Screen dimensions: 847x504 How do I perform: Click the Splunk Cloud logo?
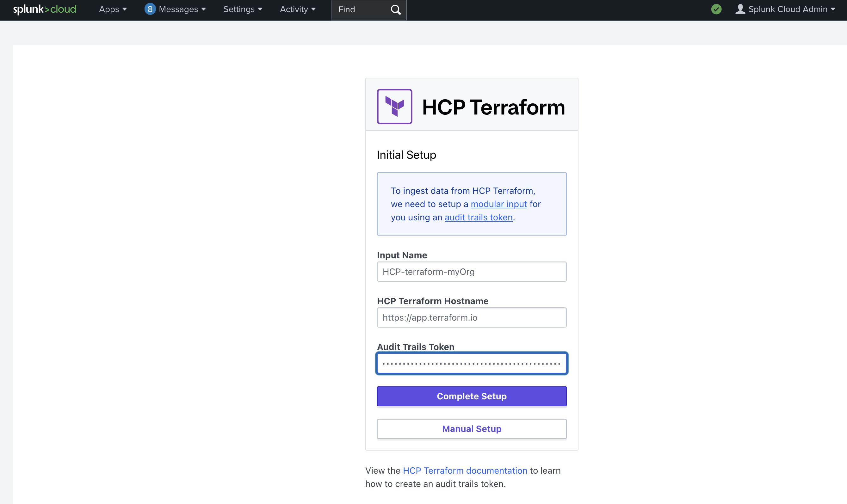[45, 9]
